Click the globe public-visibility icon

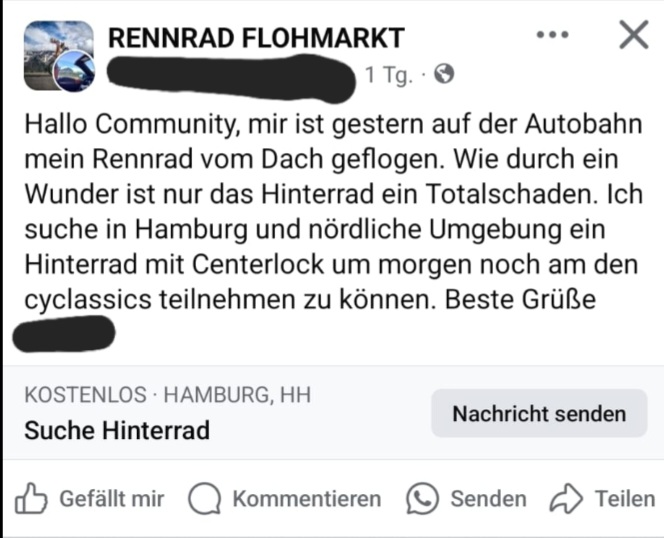445,74
